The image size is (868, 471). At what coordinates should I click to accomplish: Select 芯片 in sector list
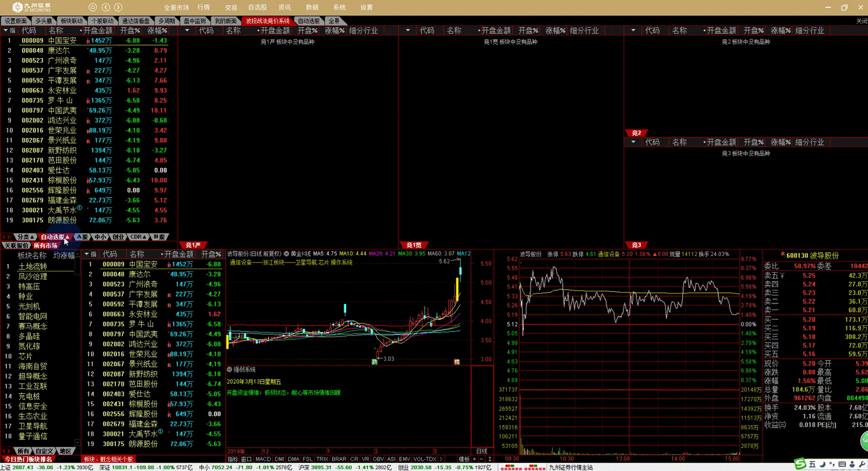click(25, 356)
